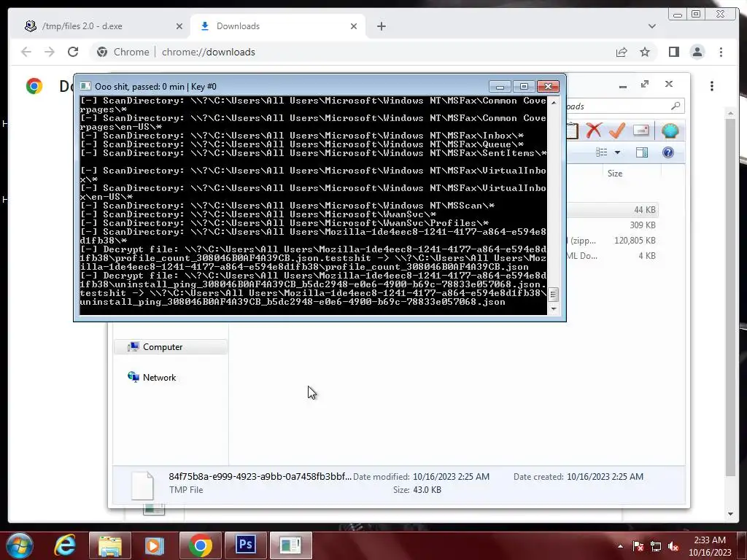The height and width of the screenshot is (560, 747).
Task: Go forward in Chrome browser
Action: pyautogui.click(x=50, y=52)
